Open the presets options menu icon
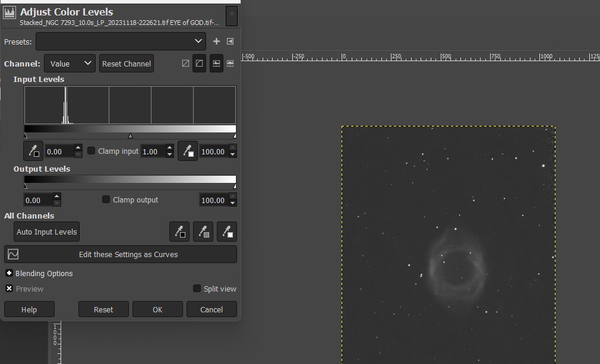This screenshot has width=600, height=364. click(x=230, y=42)
